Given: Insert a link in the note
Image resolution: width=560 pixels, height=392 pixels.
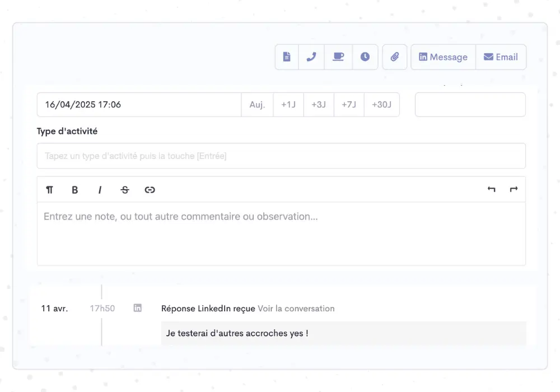Looking at the screenshot, I should pos(150,190).
